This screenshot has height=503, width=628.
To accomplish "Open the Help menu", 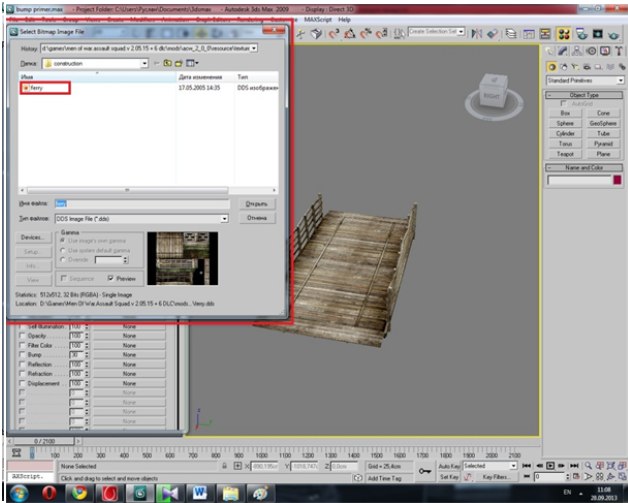I will (x=344, y=19).
